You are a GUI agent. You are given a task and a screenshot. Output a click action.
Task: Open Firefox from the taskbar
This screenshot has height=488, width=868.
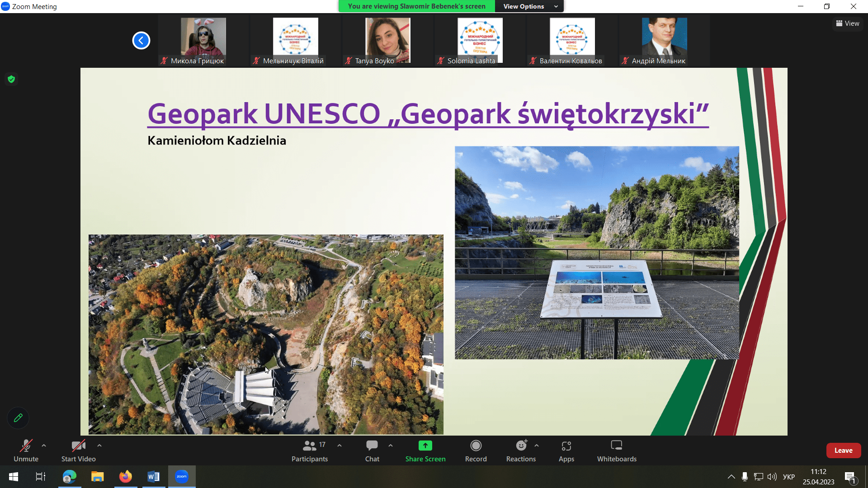126,477
